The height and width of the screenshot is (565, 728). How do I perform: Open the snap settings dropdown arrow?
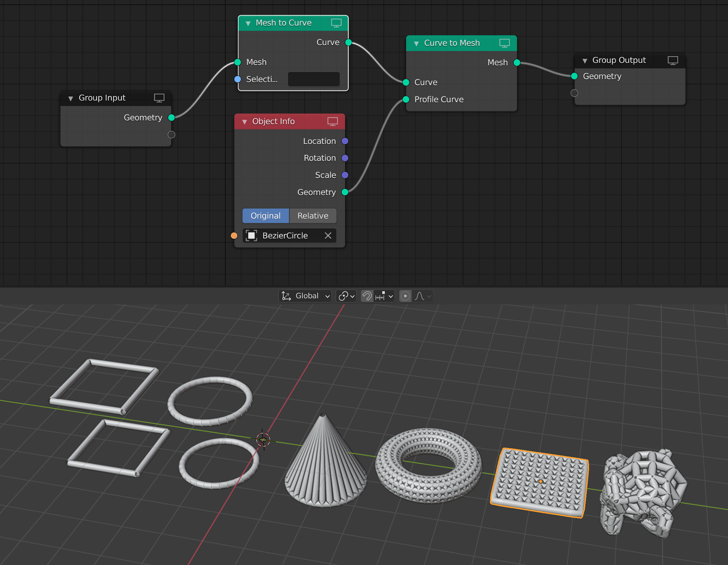coord(390,296)
